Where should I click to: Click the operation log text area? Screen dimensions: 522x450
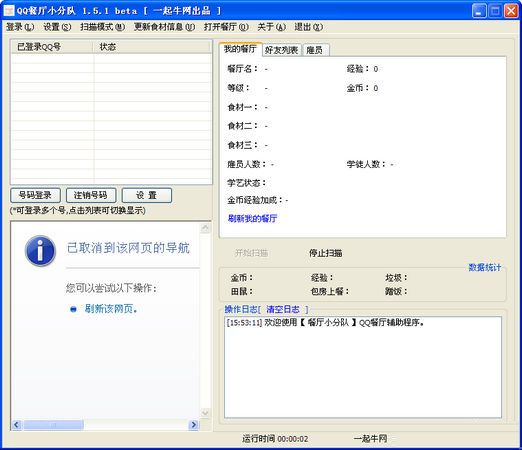pyautogui.click(x=363, y=367)
